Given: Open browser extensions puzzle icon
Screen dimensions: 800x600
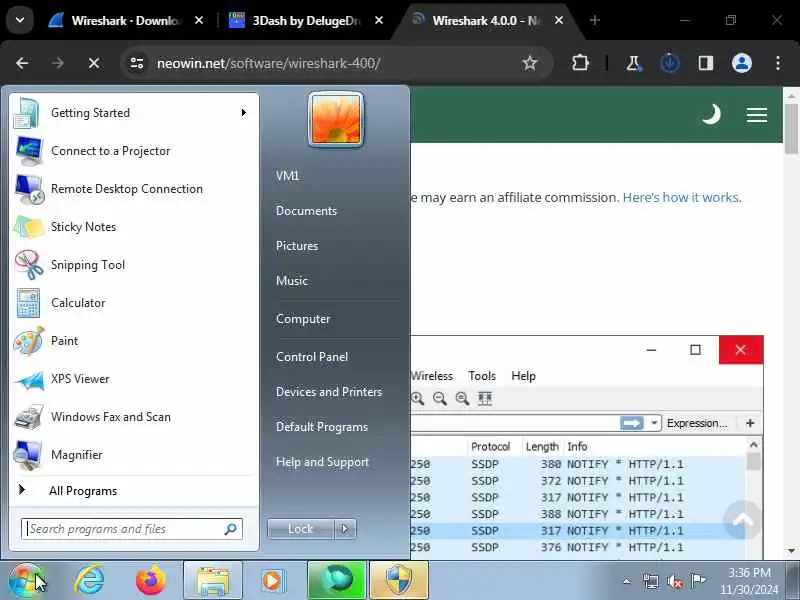Looking at the screenshot, I should click(580, 63).
